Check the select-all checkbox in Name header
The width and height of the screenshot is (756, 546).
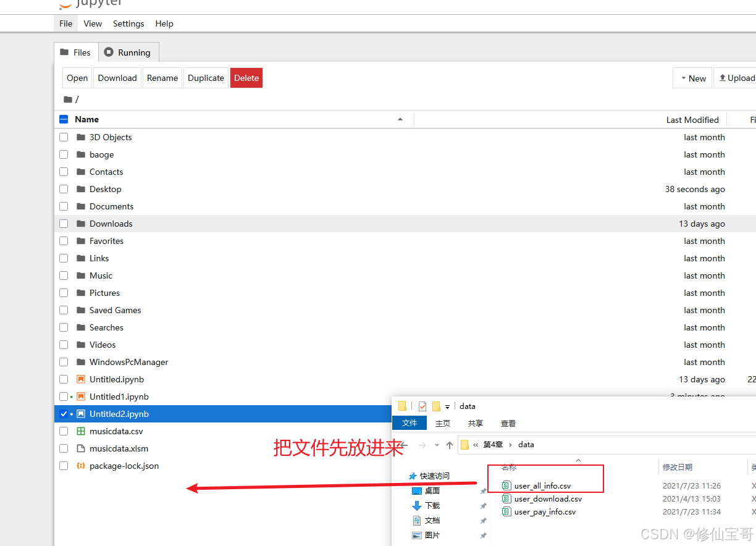coord(65,119)
